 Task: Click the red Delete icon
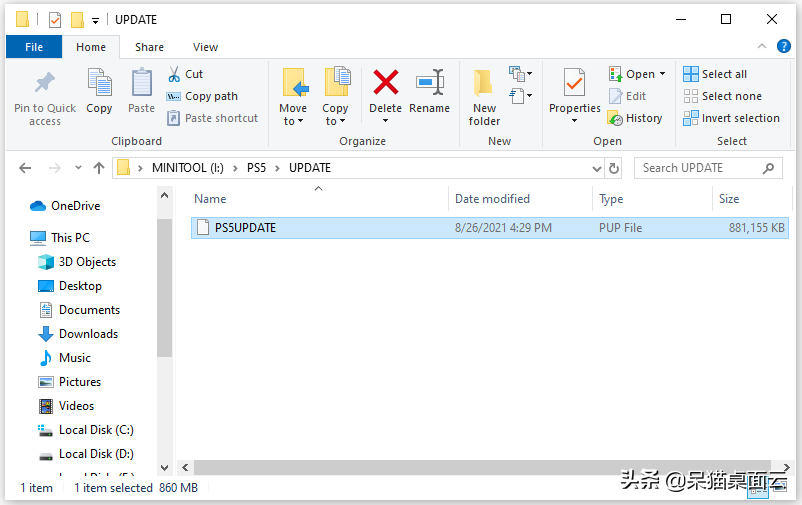tap(386, 82)
